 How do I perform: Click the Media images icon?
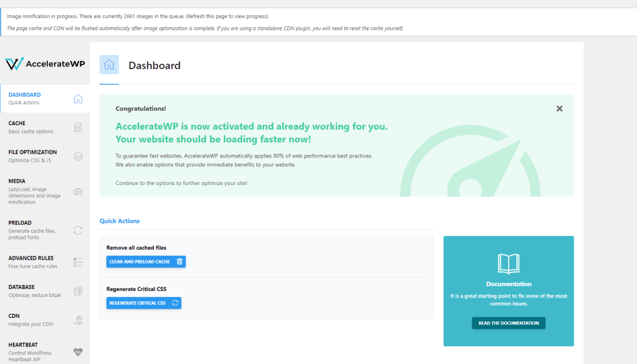point(78,192)
